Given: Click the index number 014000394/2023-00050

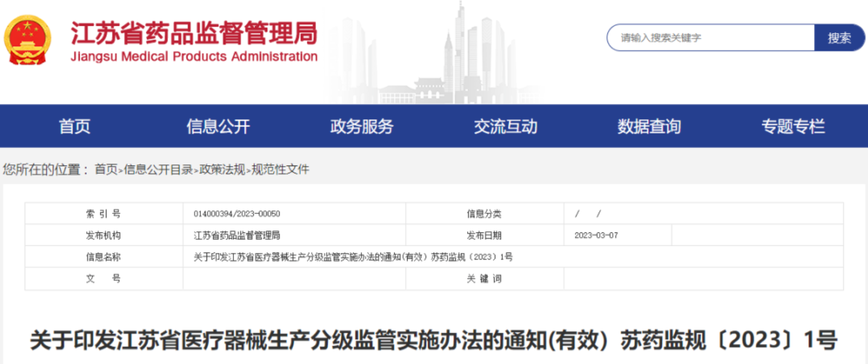Looking at the screenshot, I should 236,214.
